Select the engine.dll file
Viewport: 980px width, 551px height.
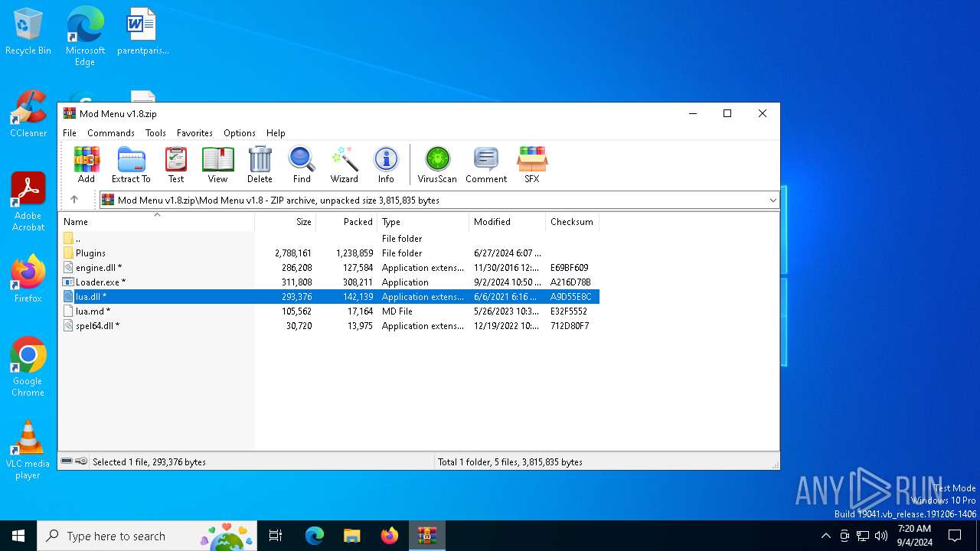(329, 268)
